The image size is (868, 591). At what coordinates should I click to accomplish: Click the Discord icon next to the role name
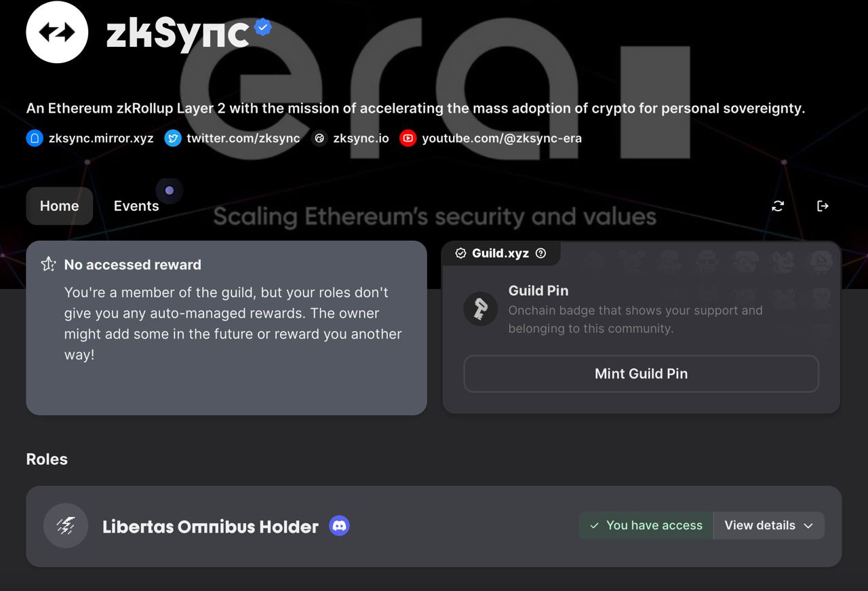339,526
